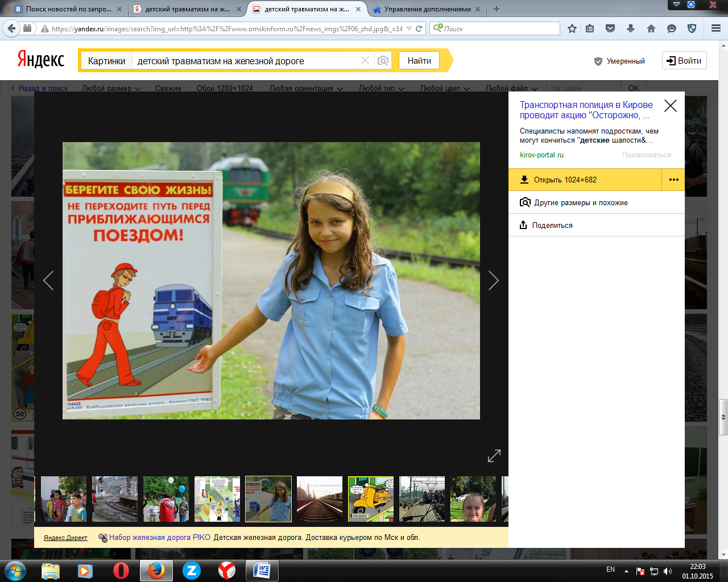Expand the URL bar history dropdown arrow

(x=409, y=28)
